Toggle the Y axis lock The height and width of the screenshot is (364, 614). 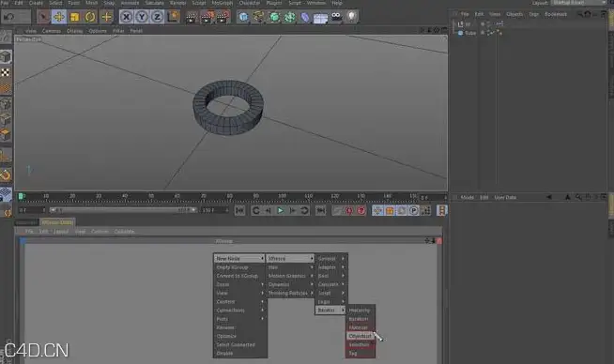click(142, 17)
